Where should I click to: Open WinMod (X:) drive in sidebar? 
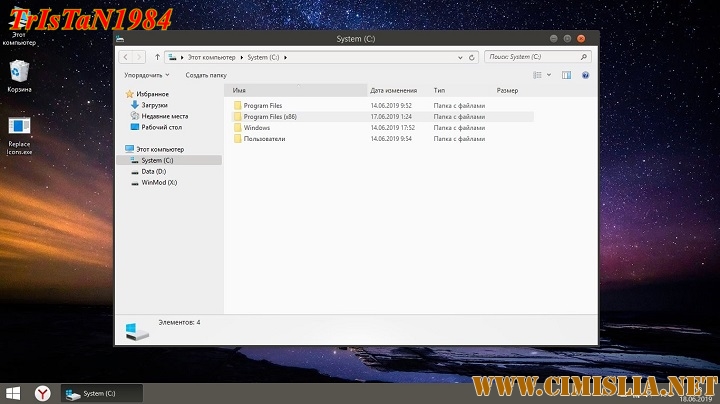tap(159, 182)
